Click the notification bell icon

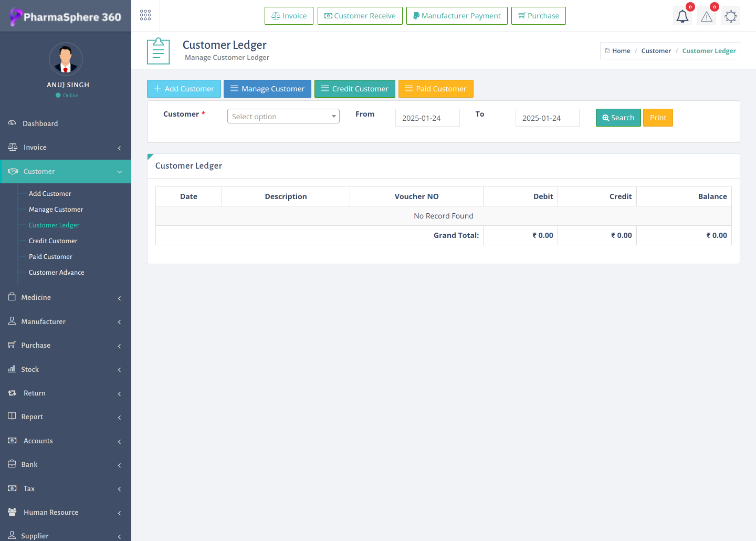coord(682,16)
